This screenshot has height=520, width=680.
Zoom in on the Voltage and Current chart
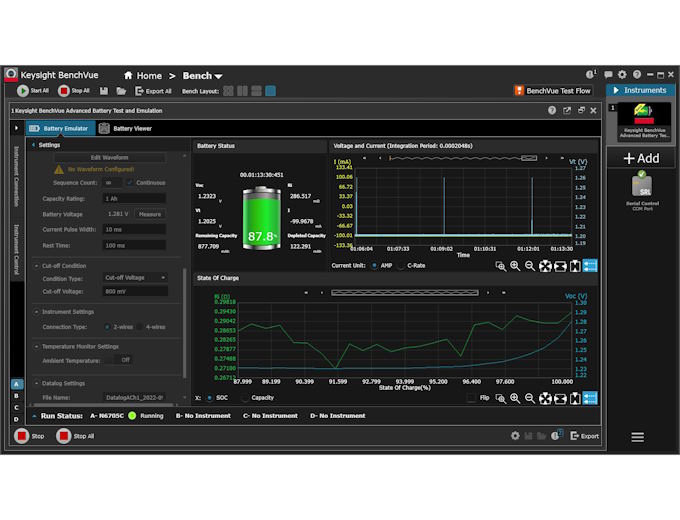point(515,266)
